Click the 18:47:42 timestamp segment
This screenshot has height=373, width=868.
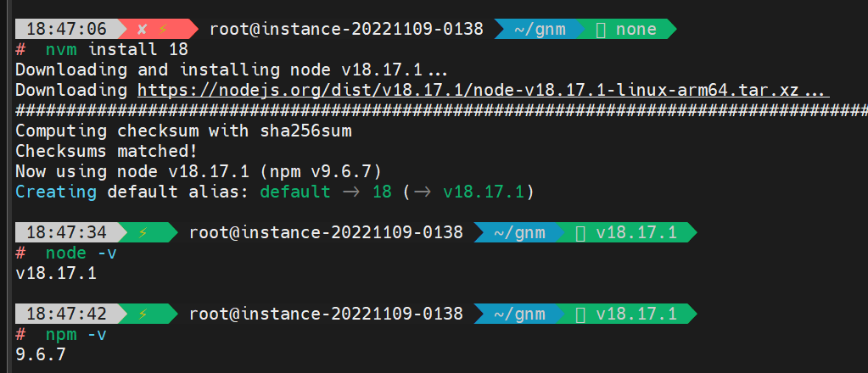pyautogui.click(x=66, y=314)
